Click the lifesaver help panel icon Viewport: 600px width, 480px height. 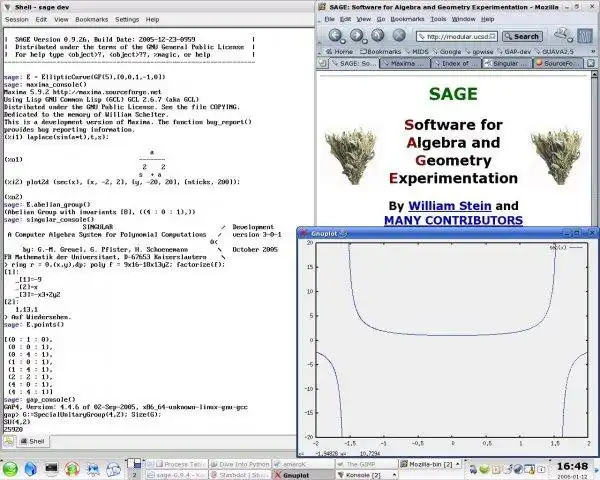point(72,469)
